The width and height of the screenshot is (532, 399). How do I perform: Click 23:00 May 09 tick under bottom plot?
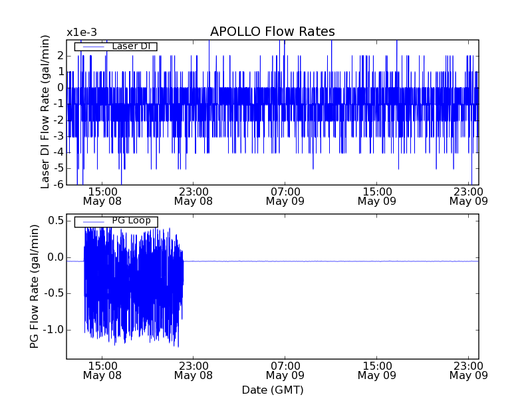coord(468,370)
